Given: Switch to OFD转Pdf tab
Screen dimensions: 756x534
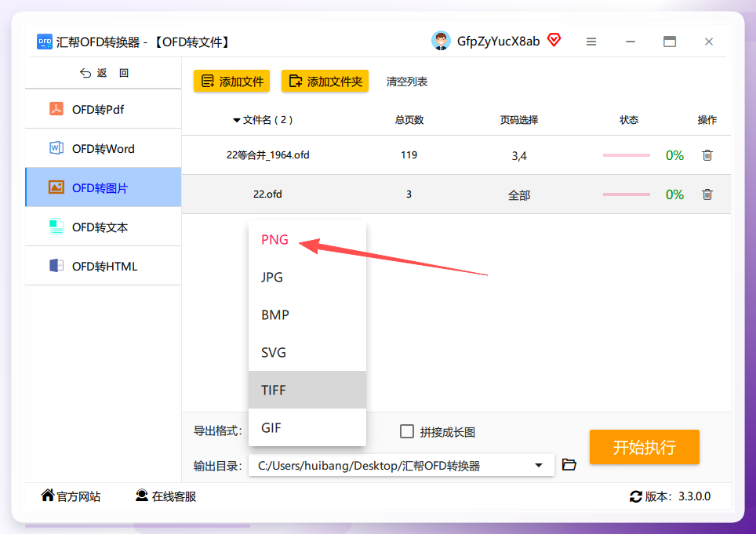Looking at the screenshot, I should 104,110.
